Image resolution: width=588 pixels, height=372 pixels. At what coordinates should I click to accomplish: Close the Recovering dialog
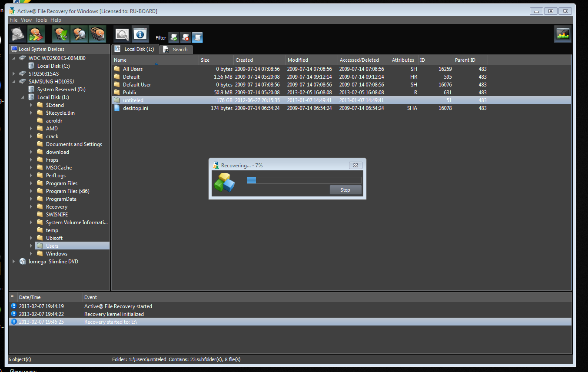[x=355, y=165]
